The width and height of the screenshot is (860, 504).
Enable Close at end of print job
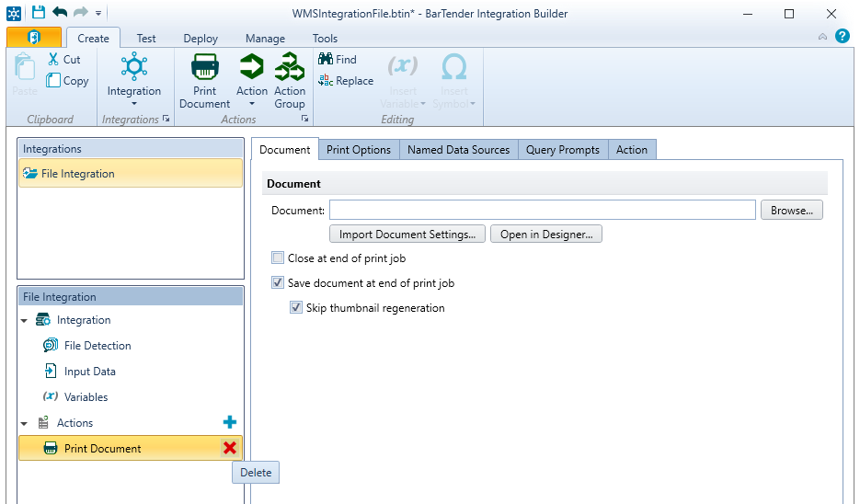coord(278,258)
